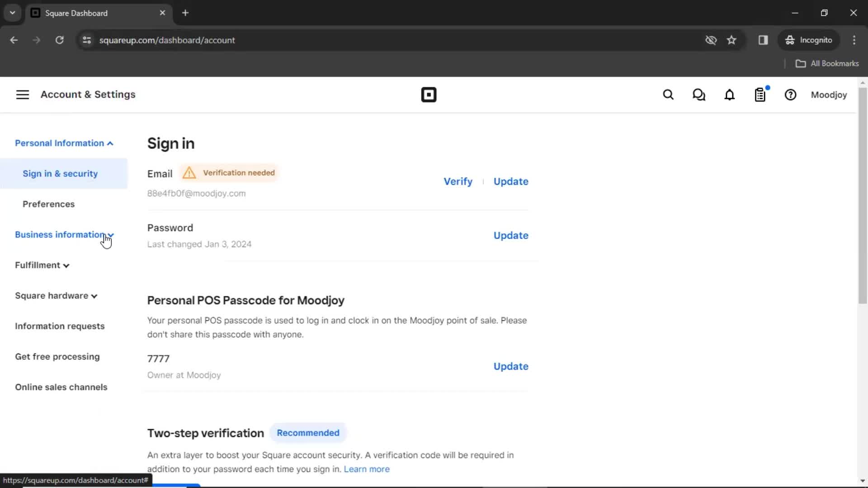
Task: Select Online sales channels menu item
Action: pyautogui.click(x=61, y=387)
